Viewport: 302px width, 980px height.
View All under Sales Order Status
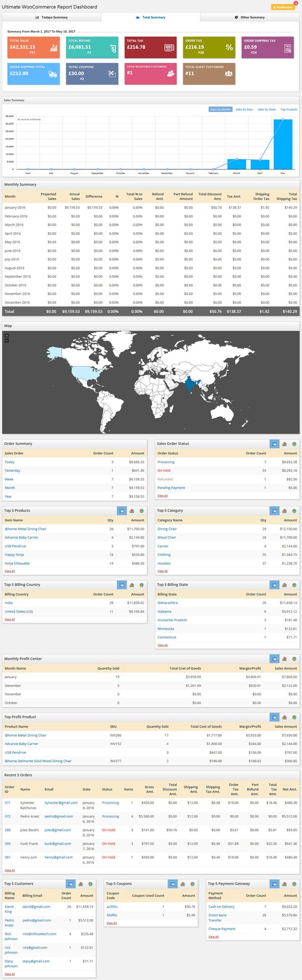(163, 496)
